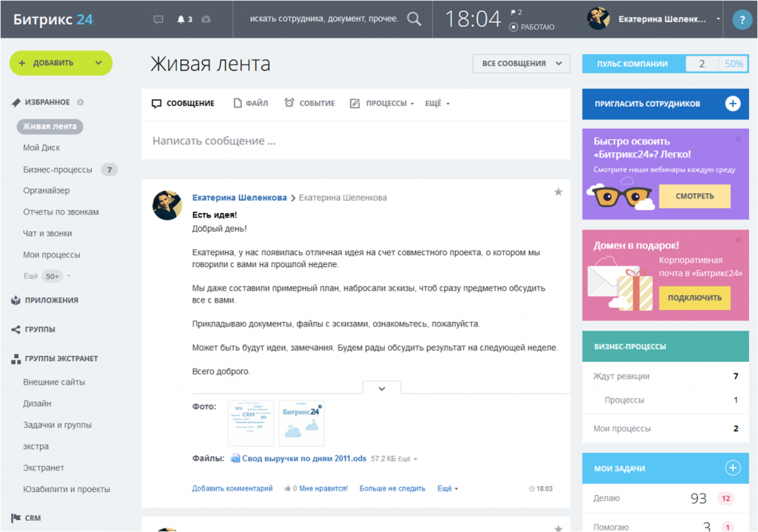Click the search magnifier icon

point(415,19)
